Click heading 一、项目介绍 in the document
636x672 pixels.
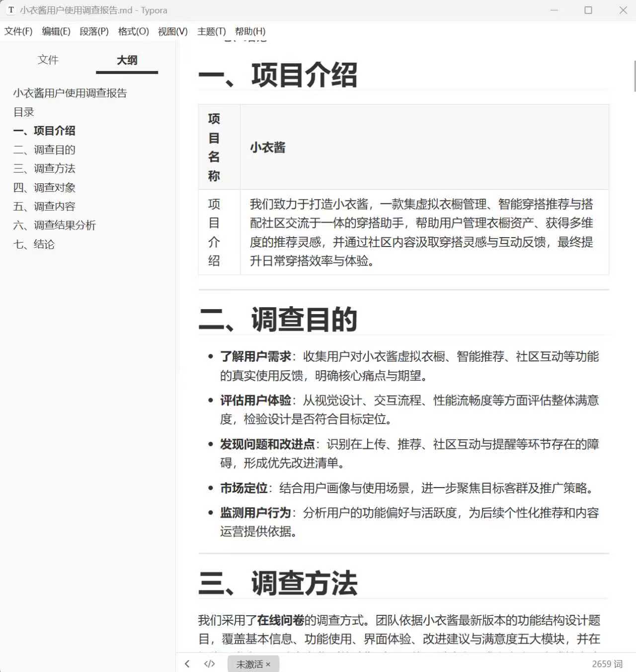(278, 75)
